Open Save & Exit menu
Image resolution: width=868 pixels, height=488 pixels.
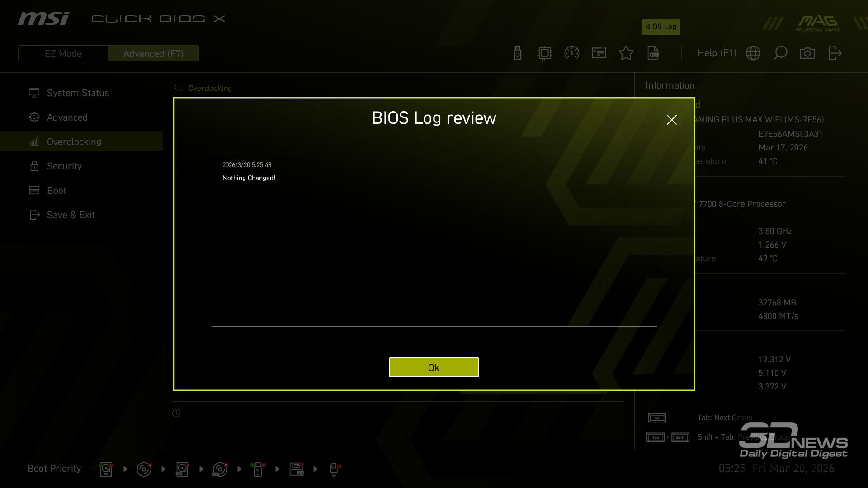point(71,215)
